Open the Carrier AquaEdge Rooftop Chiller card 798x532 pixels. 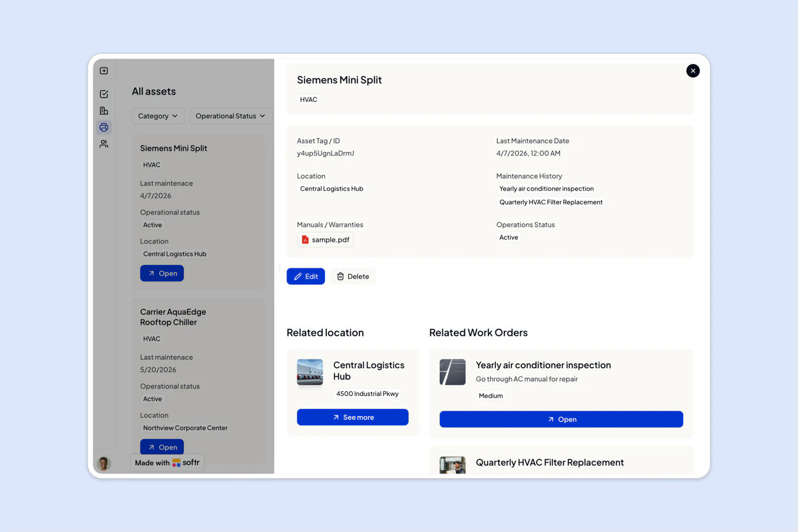pyautogui.click(x=162, y=447)
